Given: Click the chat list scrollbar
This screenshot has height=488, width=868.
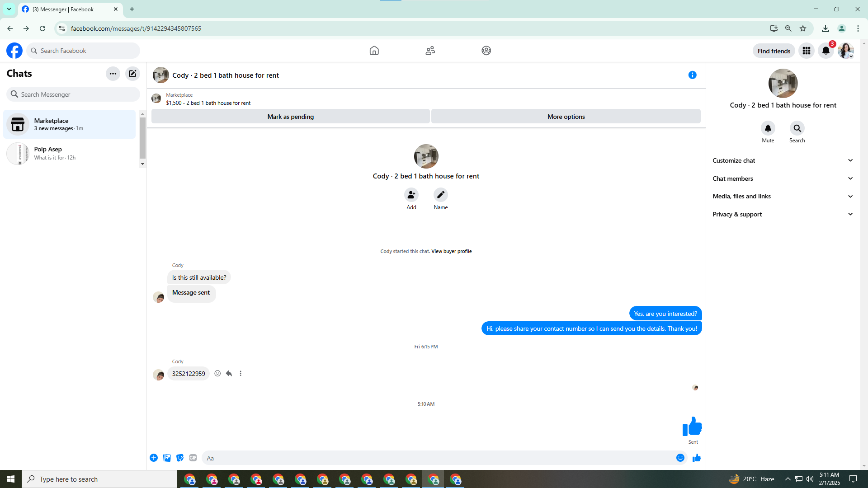Looking at the screenshot, I should click(142, 138).
